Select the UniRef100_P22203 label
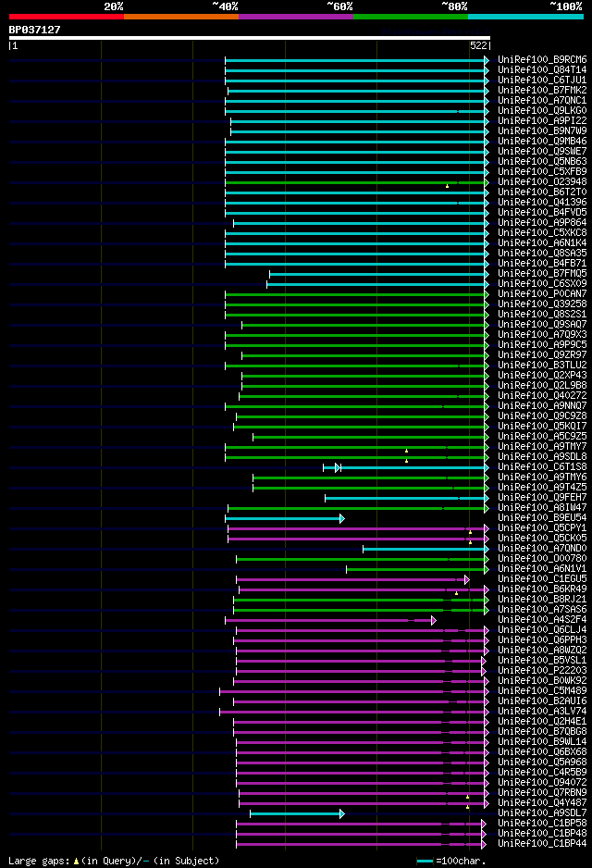The width and height of the screenshot is (592, 868). click(x=542, y=671)
